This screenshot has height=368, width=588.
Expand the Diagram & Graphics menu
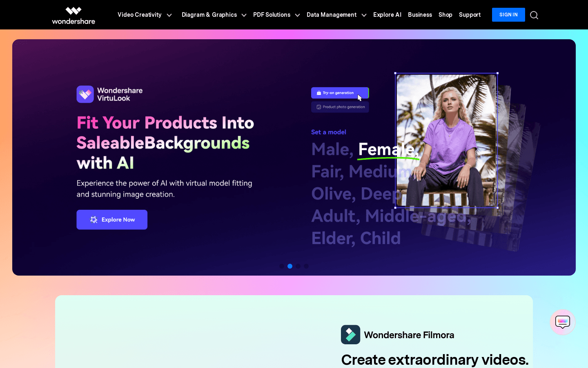[x=214, y=15]
